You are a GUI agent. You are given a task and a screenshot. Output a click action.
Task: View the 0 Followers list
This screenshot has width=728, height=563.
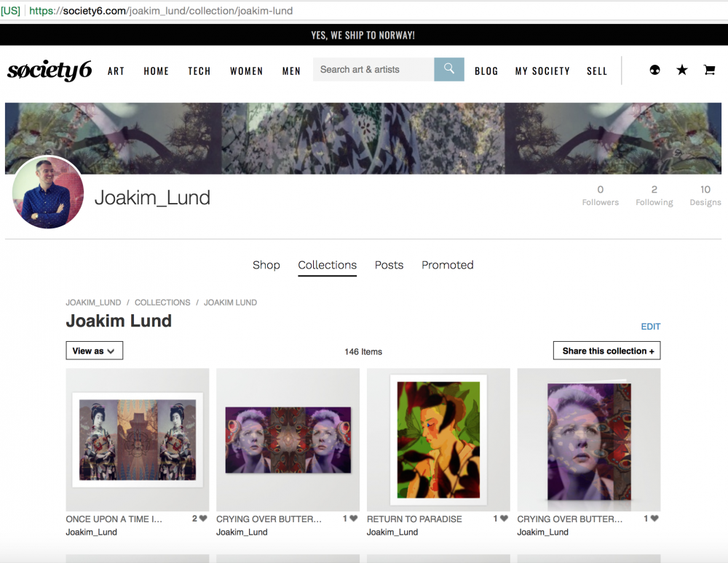601,195
